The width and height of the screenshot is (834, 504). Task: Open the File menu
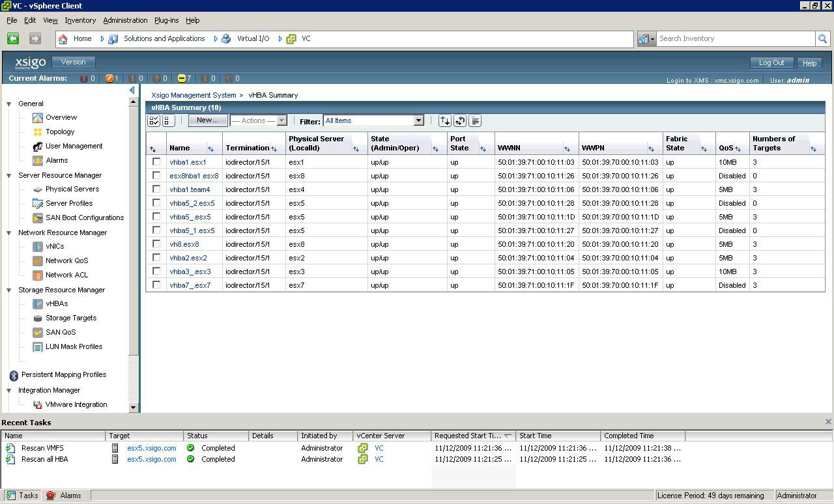point(12,20)
